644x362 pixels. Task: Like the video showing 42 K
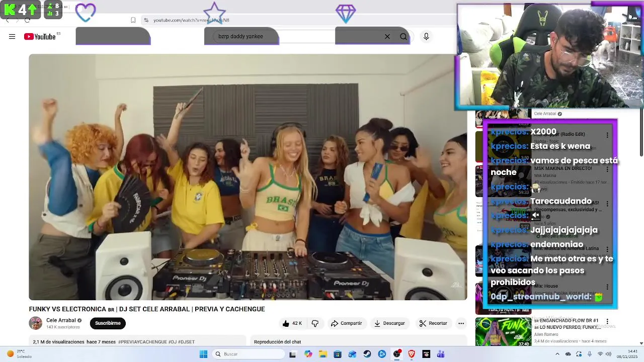[292, 323]
